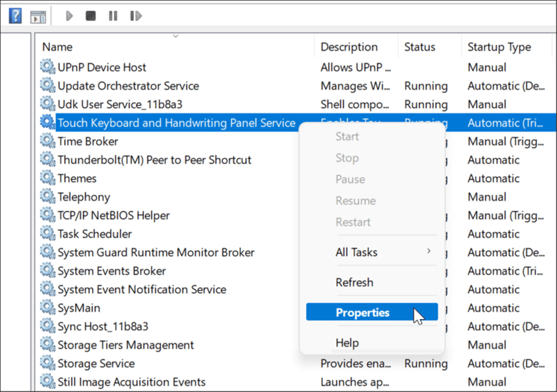Click the gear icon beside Touch Keyboard service
The width and height of the screenshot is (557, 392).
(x=48, y=122)
